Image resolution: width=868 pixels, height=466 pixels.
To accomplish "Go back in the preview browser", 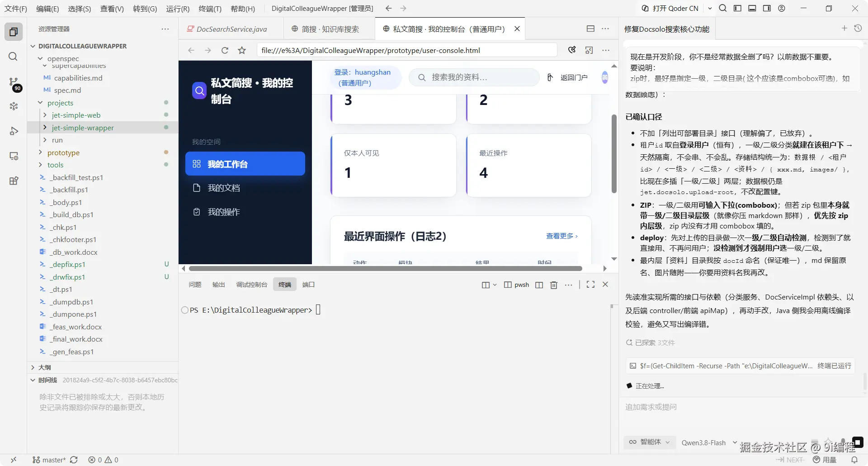I will tap(191, 51).
